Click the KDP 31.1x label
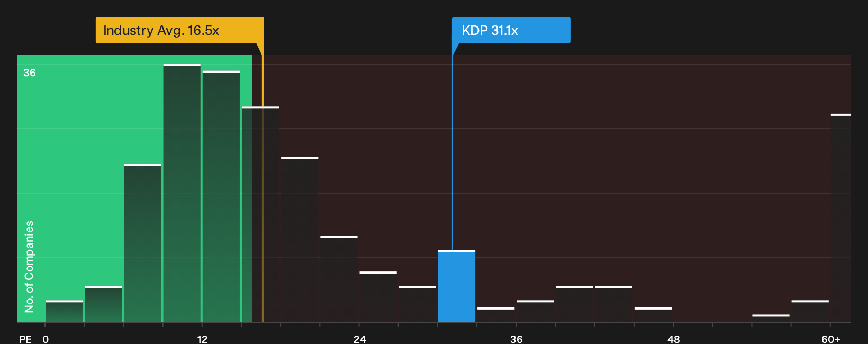This screenshot has width=868, height=344. click(511, 30)
